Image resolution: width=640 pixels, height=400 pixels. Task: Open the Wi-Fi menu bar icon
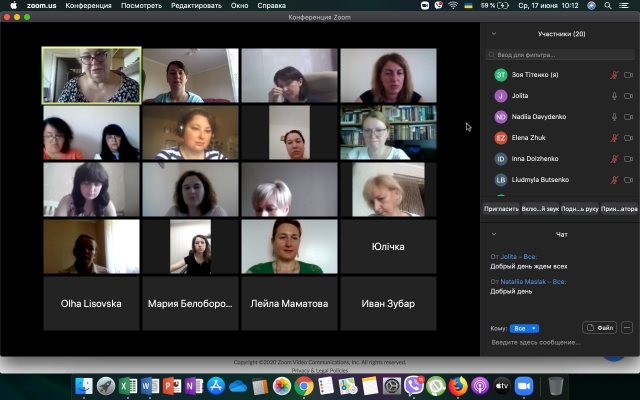coord(453,6)
